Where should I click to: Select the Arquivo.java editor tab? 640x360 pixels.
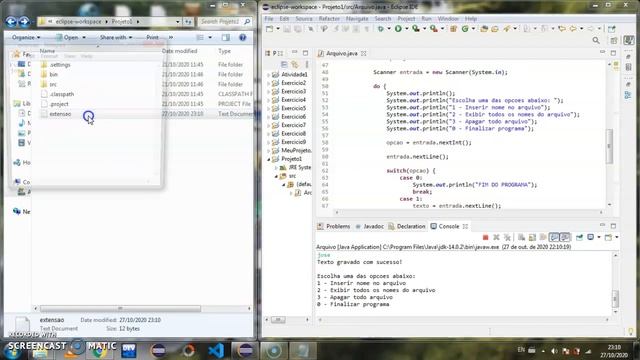click(x=342, y=53)
